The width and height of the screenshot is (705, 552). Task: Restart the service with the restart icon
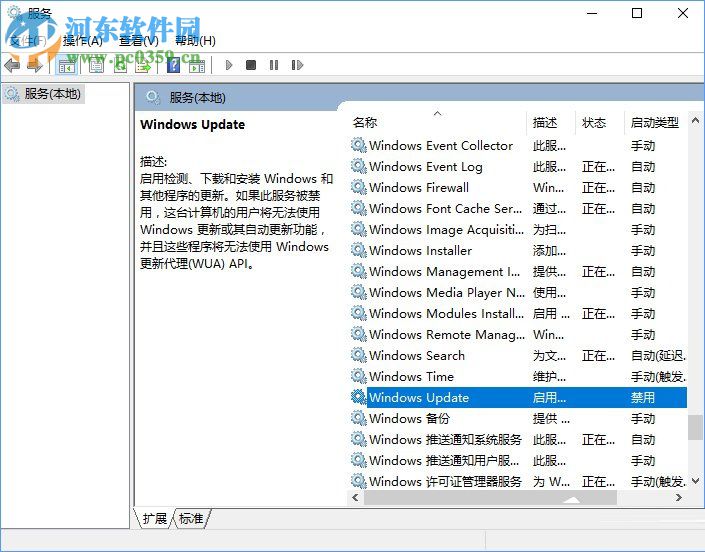click(297, 66)
